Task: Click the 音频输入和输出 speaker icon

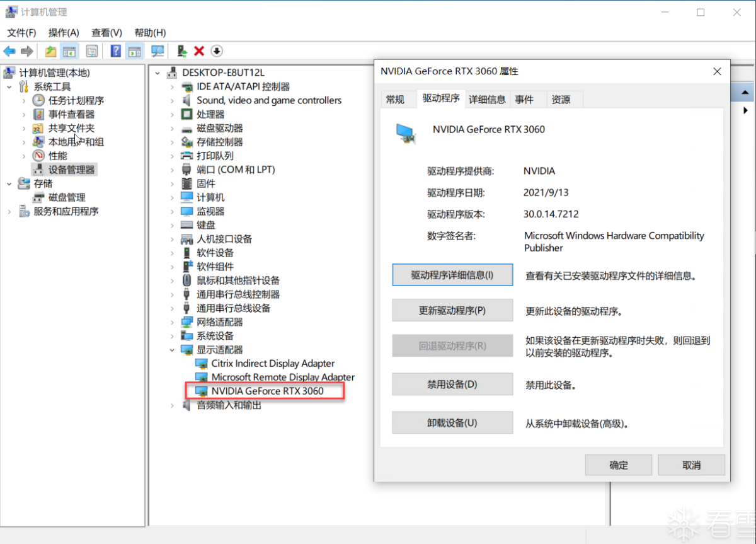Action: point(186,405)
